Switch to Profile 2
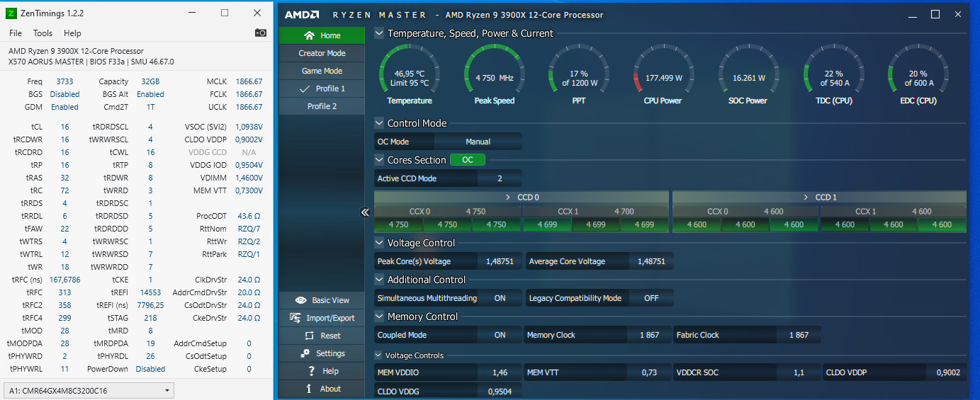The width and height of the screenshot is (980, 400). pyautogui.click(x=322, y=106)
